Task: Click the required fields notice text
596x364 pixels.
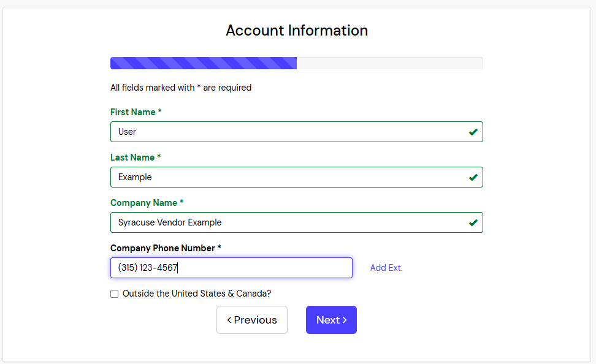Action: coord(180,88)
